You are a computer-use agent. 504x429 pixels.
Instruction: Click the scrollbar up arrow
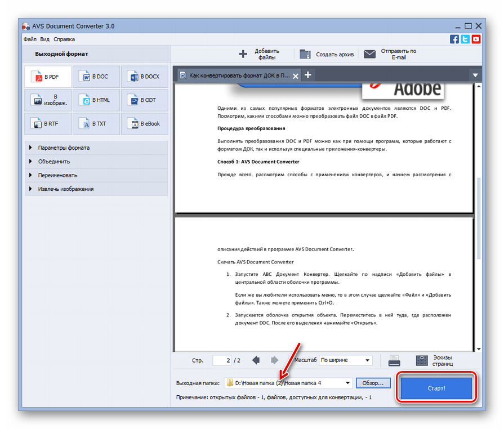tap(479, 87)
